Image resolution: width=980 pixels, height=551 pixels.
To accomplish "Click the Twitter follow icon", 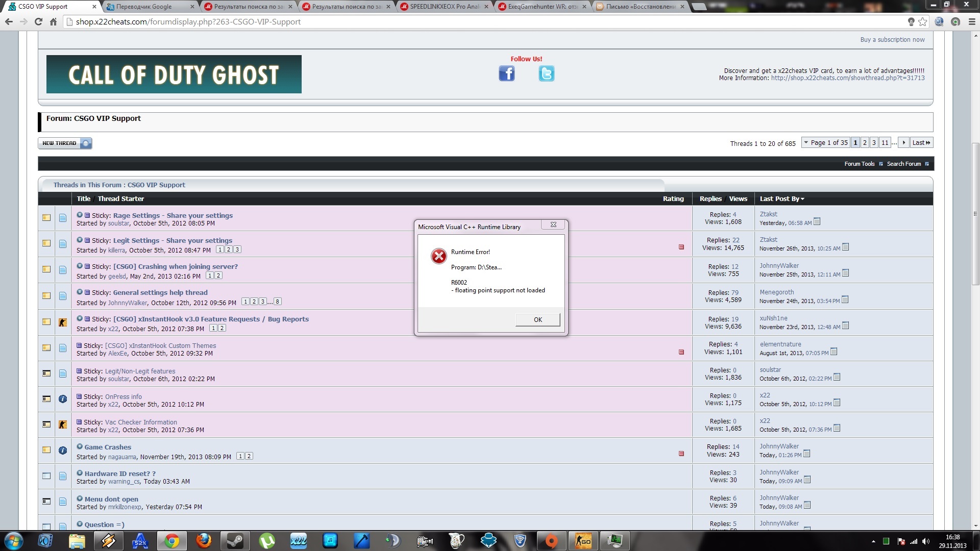I will click(546, 74).
